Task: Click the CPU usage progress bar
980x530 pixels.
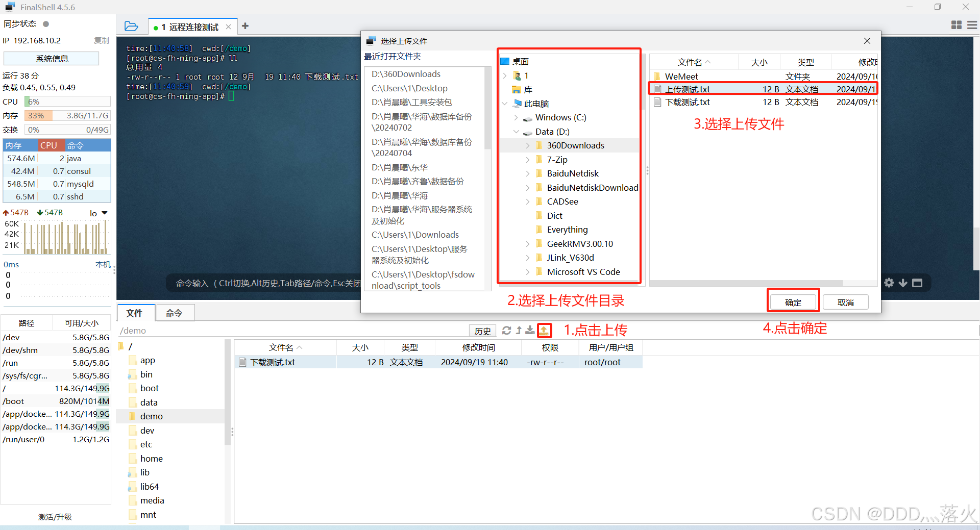Action: [67, 101]
